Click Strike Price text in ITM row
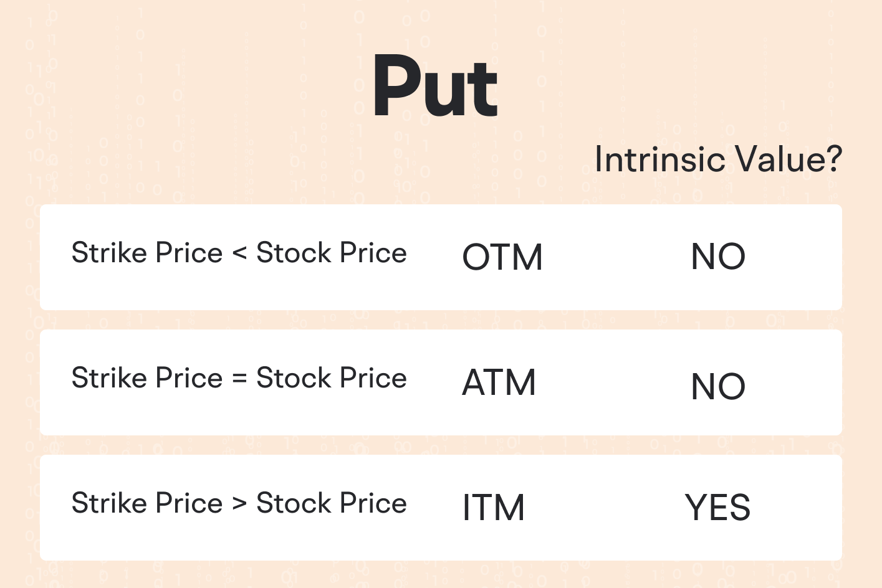 click(x=147, y=503)
